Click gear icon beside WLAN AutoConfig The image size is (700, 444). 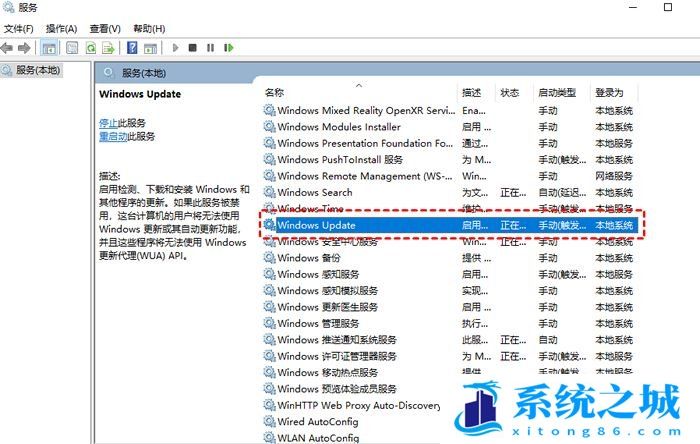(269, 437)
